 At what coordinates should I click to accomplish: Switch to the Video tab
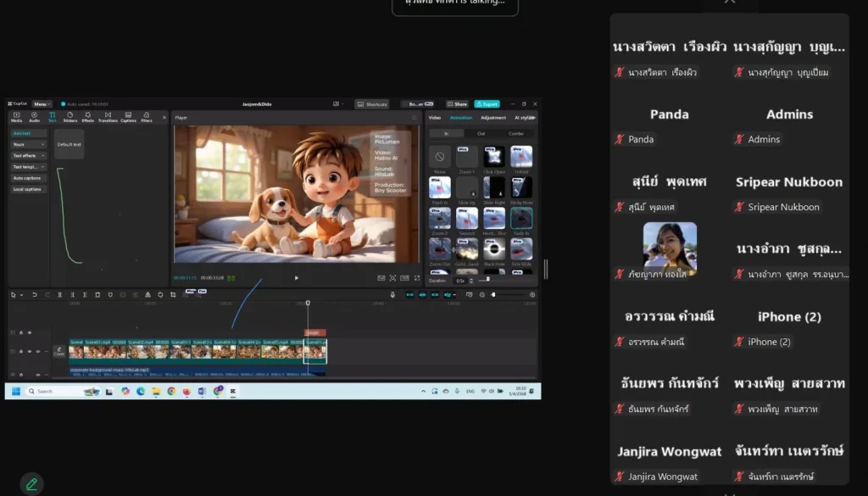click(x=435, y=118)
